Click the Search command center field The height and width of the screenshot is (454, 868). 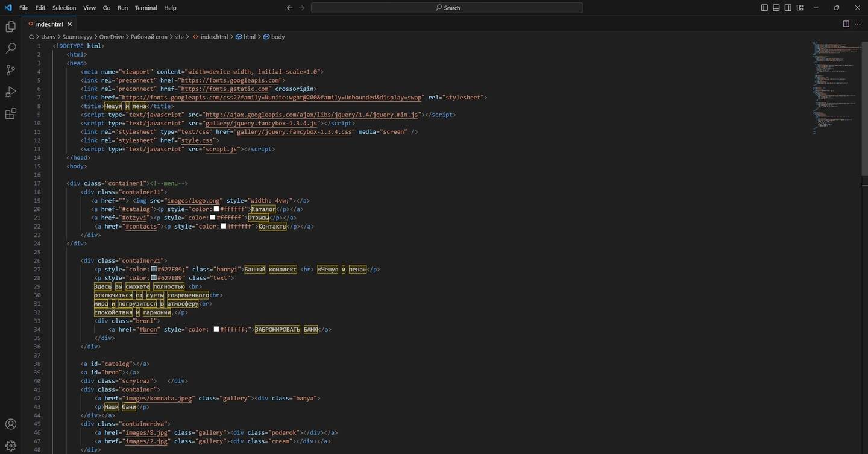pos(447,8)
